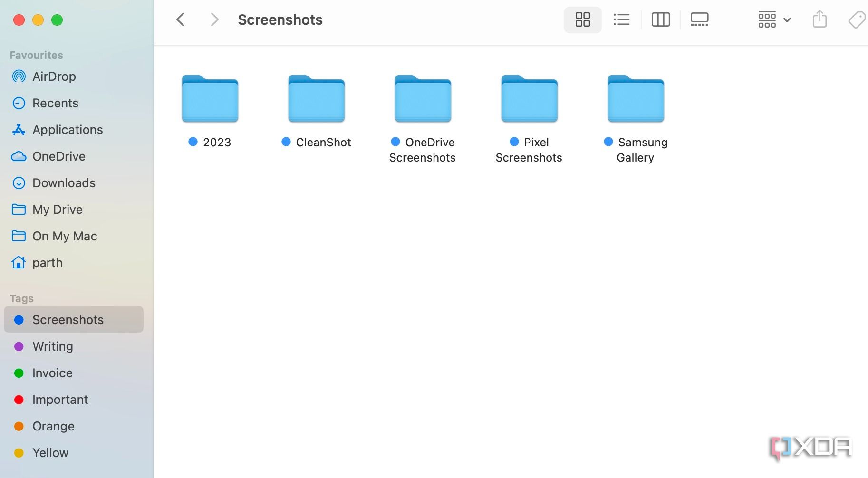Click the forward navigation arrow
868x478 pixels.
214,19
